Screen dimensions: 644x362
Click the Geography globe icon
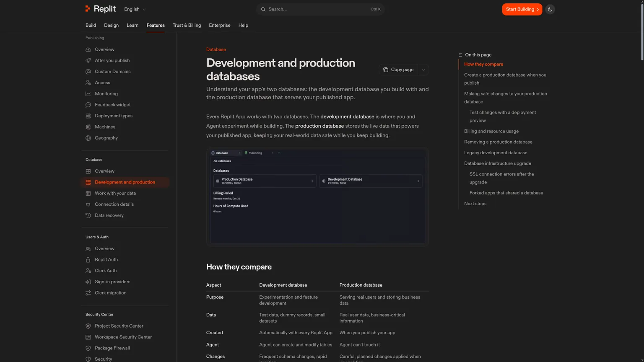(88, 138)
